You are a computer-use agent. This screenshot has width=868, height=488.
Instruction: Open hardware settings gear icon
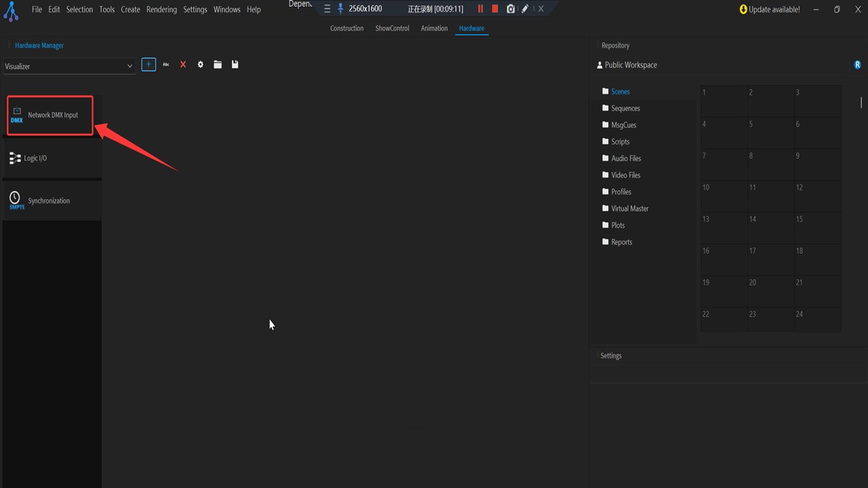(200, 64)
